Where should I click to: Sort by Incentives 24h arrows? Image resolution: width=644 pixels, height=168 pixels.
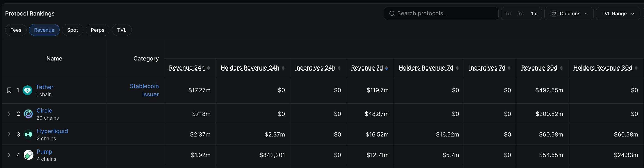[x=339, y=68]
